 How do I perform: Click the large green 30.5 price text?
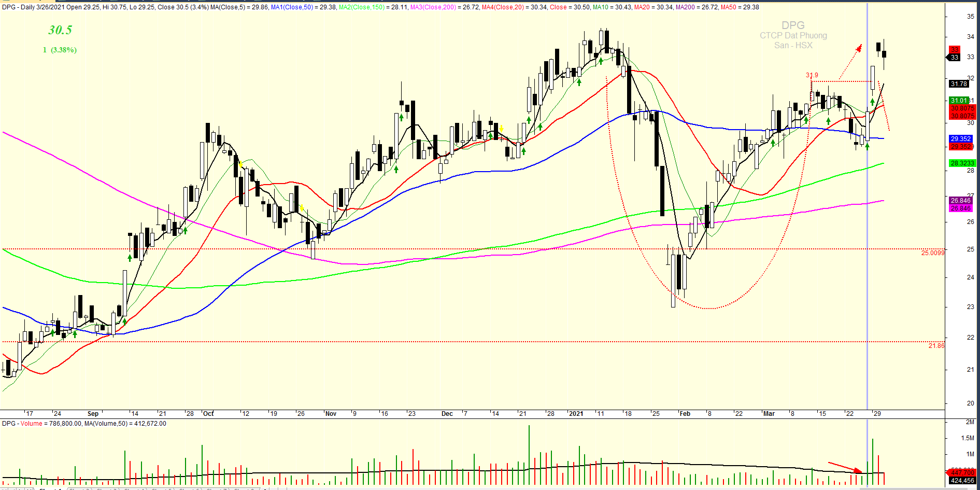click(60, 30)
